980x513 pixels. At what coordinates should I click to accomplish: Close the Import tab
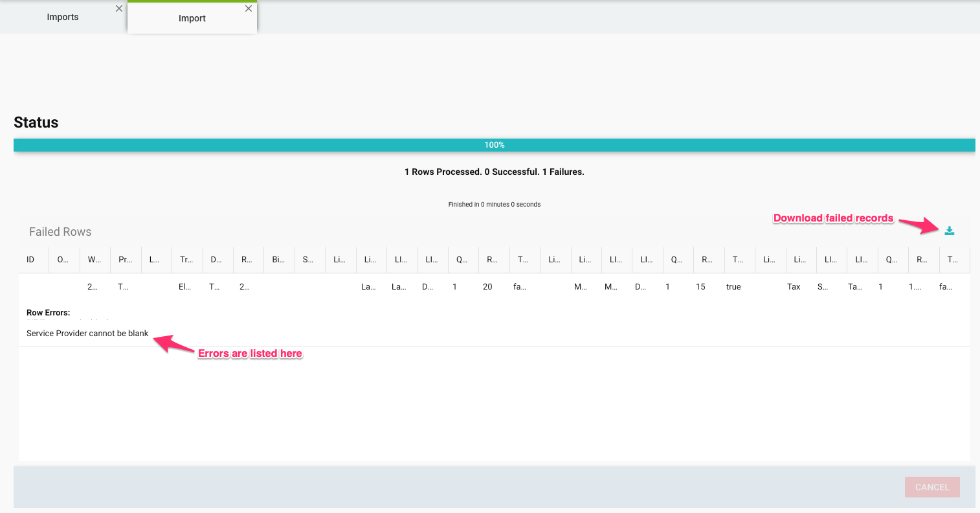tap(249, 8)
